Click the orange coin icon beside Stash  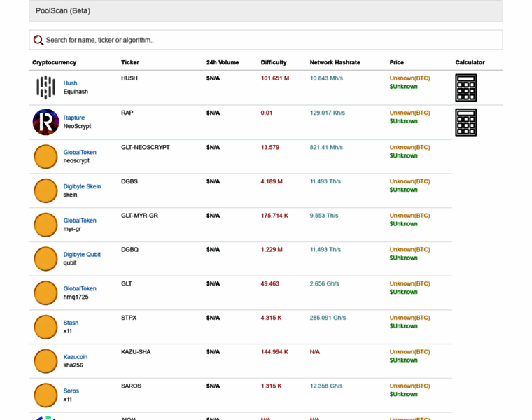pos(45,327)
